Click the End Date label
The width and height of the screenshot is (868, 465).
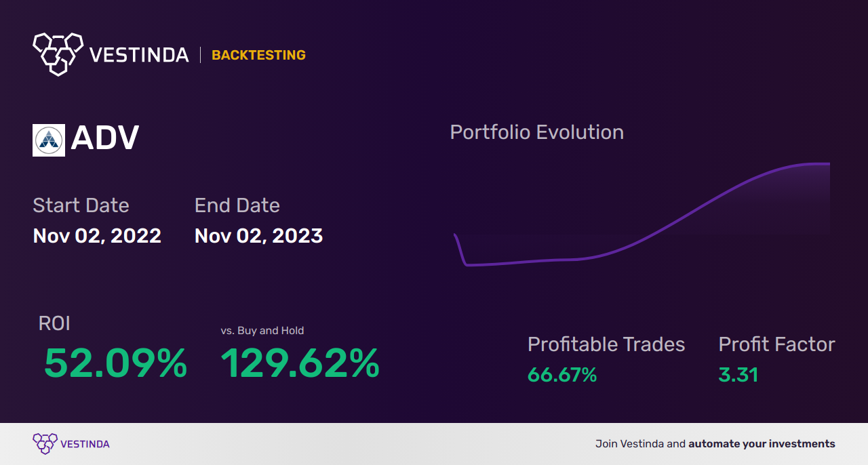[x=237, y=205]
